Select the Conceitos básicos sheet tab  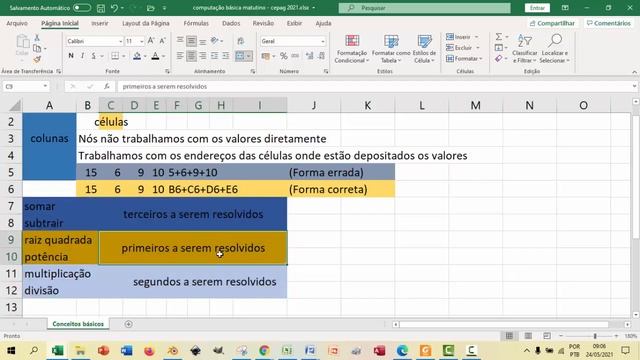pyautogui.click(x=78, y=324)
